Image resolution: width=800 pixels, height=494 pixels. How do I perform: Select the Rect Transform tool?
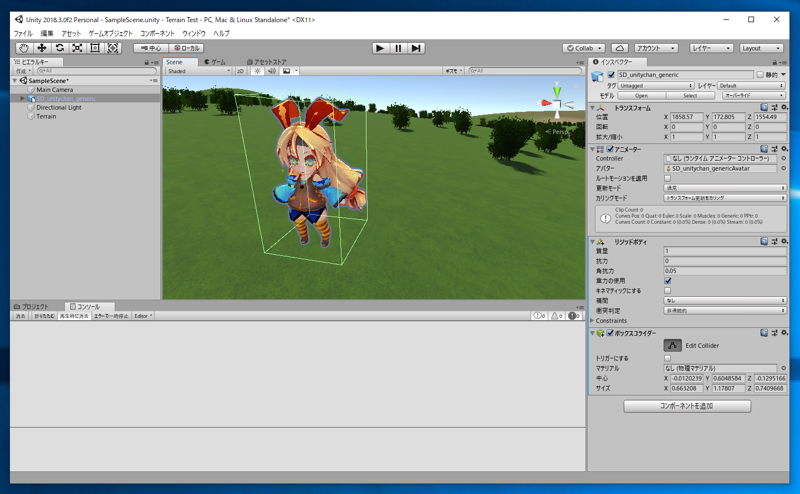coord(95,48)
